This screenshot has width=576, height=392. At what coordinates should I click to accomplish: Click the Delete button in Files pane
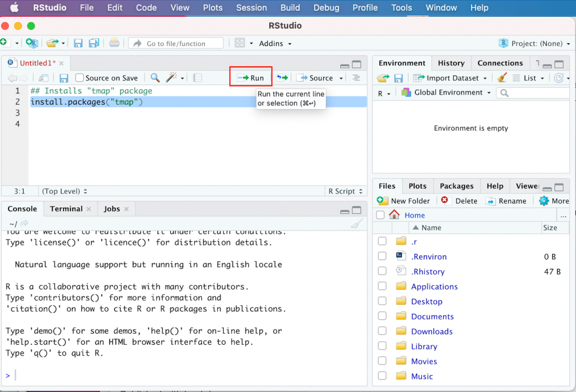[x=459, y=201]
